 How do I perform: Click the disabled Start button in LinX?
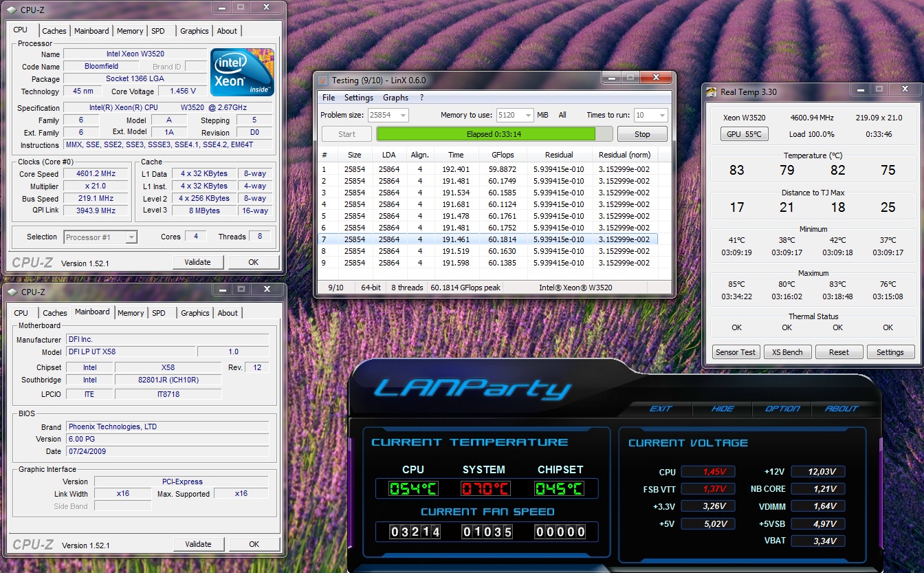(346, 134)
